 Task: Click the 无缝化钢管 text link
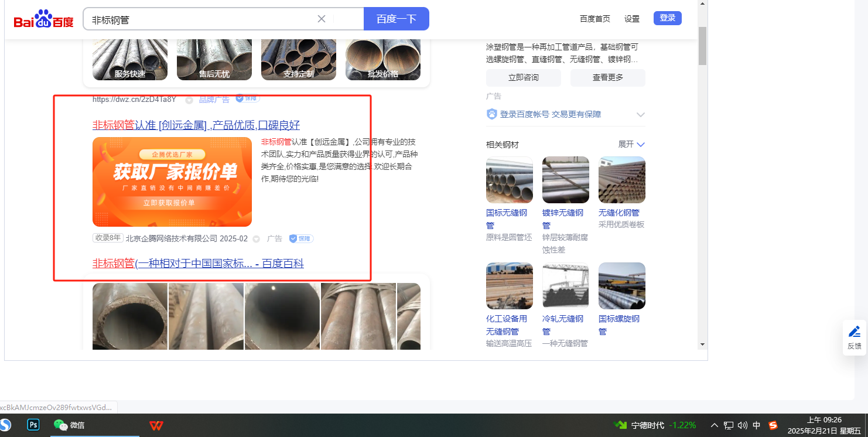coord(619,213)
